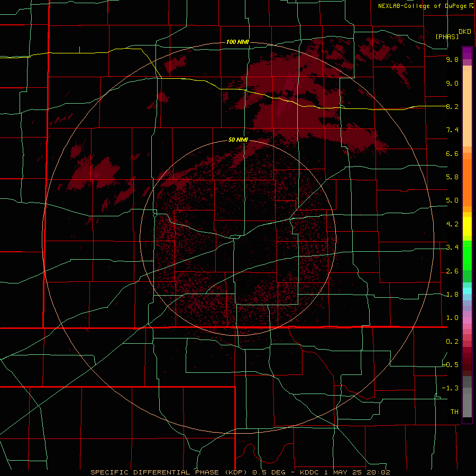Click the 4.2 value on the color scale
Screen dimensions: 476x476
[x=452, y=224]
